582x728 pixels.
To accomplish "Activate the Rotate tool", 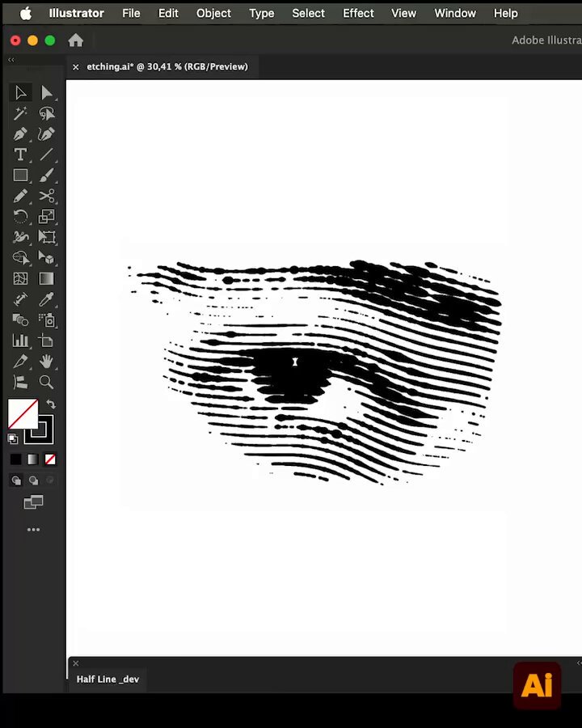I will click(20, 216).
